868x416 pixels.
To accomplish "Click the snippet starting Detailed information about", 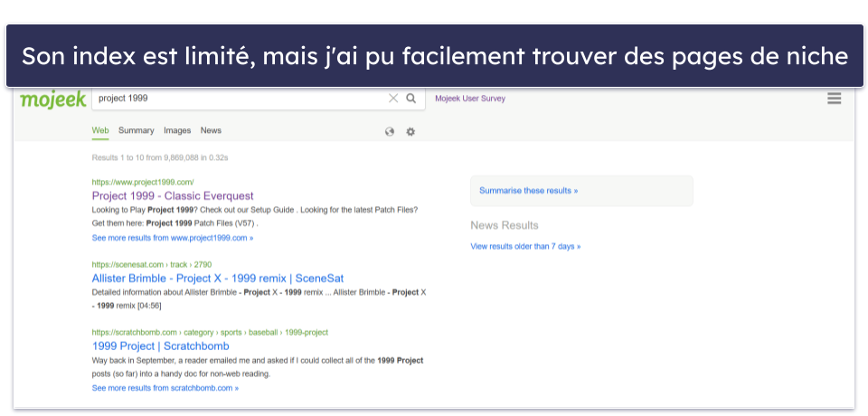I will click(259, 298).
